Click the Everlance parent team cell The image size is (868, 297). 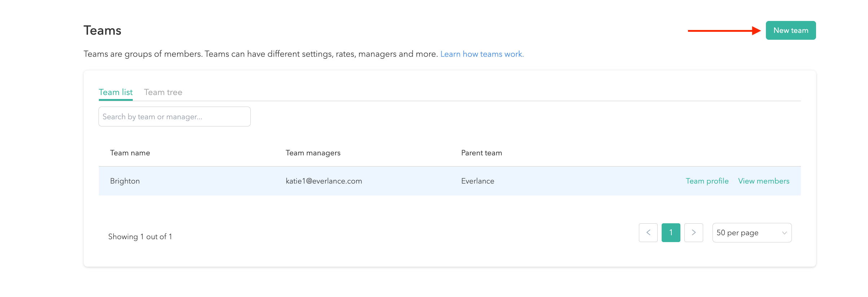[x=477, y=181]
